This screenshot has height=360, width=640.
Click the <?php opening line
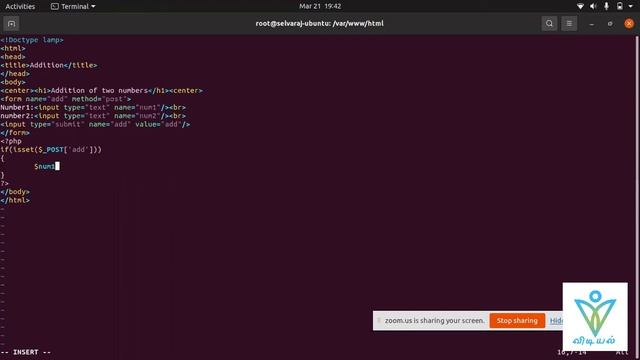click(x=11, y=141)
